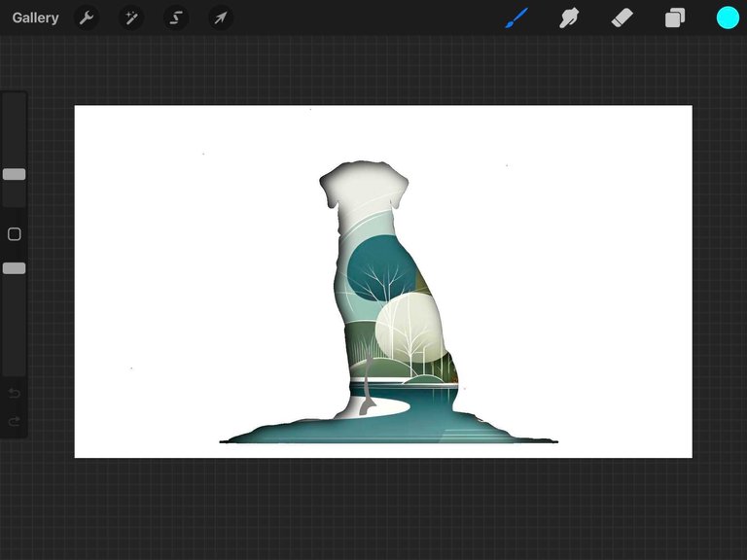This screenshot has height=560, width=747.
Task: Redo the action with sidebar arrow
Action: coord(15,421)
